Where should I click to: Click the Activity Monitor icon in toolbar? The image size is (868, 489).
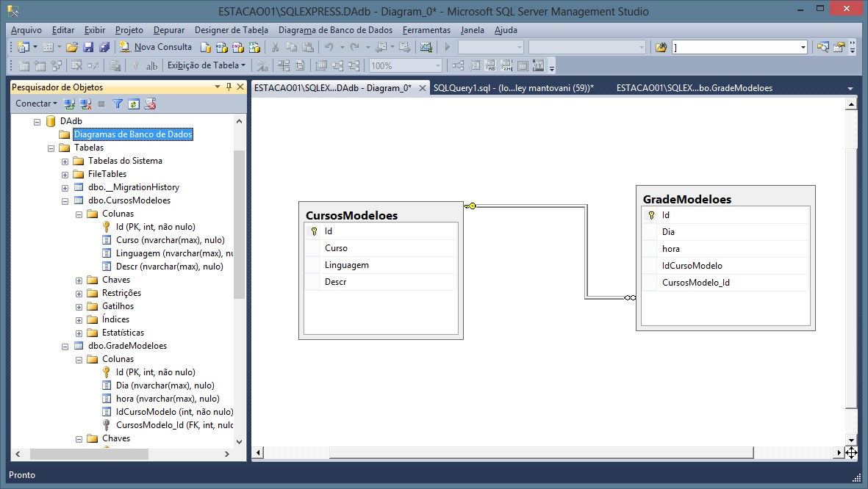(425, 47)
